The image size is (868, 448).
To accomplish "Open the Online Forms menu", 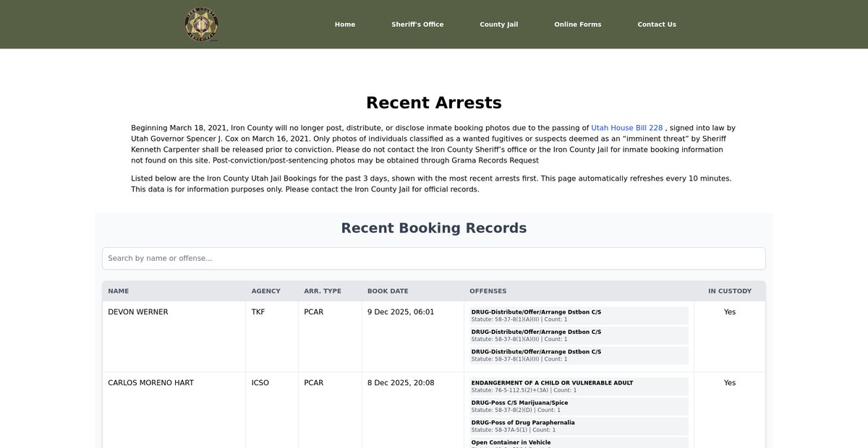I will tap(578, 25).
